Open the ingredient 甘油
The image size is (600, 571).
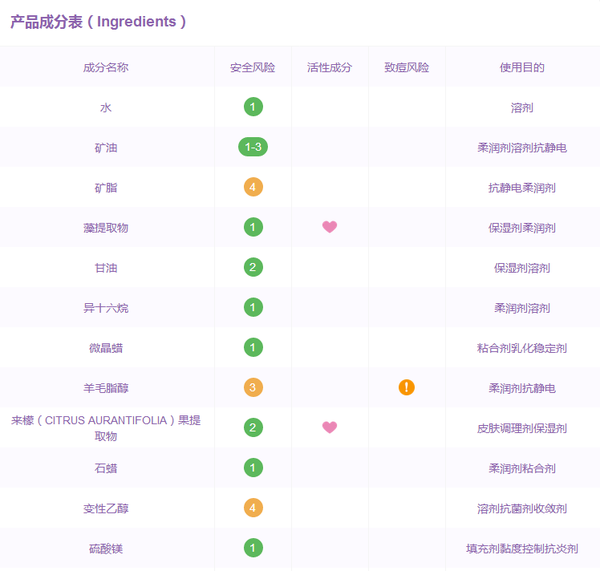(x=106, y=268)
